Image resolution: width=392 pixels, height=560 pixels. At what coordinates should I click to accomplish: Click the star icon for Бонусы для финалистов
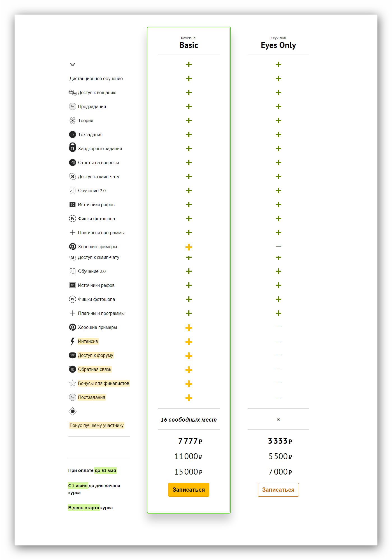tap(73, 383)
